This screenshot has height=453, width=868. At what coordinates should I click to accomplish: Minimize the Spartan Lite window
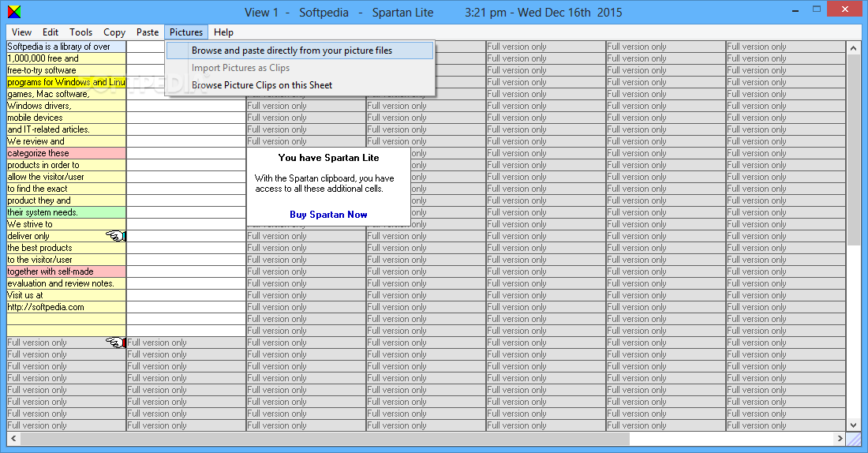795,10
